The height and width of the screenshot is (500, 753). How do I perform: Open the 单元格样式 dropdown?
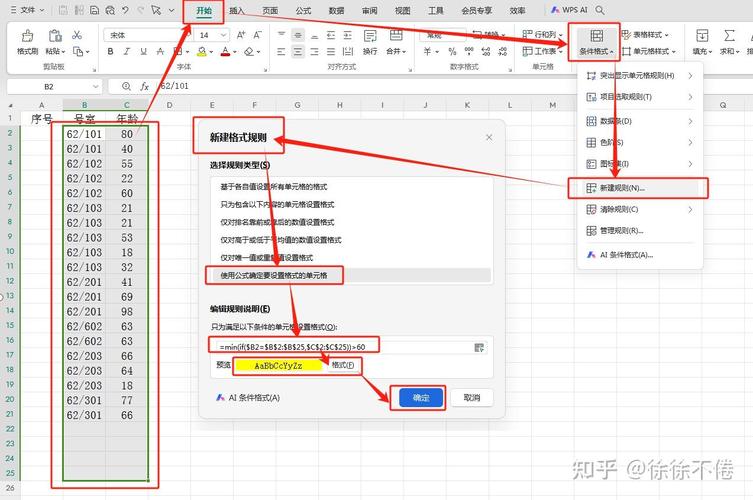(648, 51)
